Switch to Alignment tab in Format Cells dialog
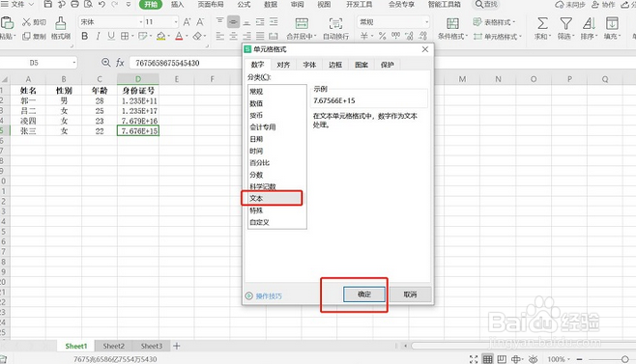Screen dimensions: 636x364 tap(283, 65)
